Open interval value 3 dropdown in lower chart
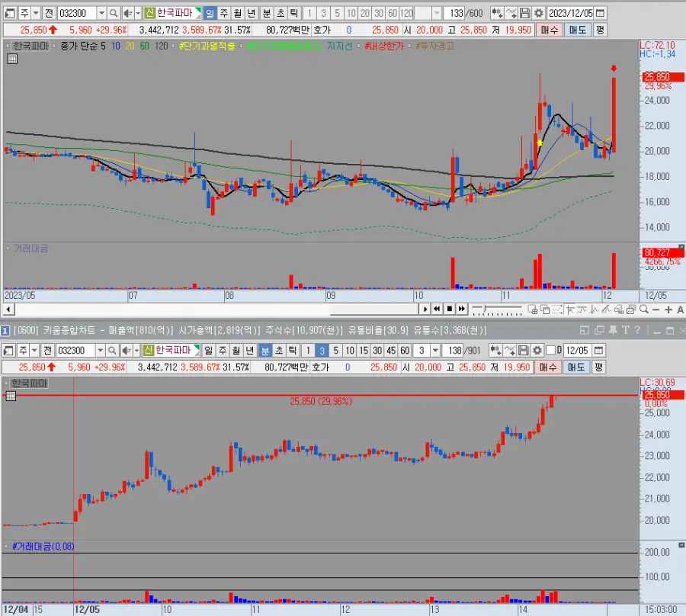The width and height of the screenshot is (686, 616). point(435,351)
